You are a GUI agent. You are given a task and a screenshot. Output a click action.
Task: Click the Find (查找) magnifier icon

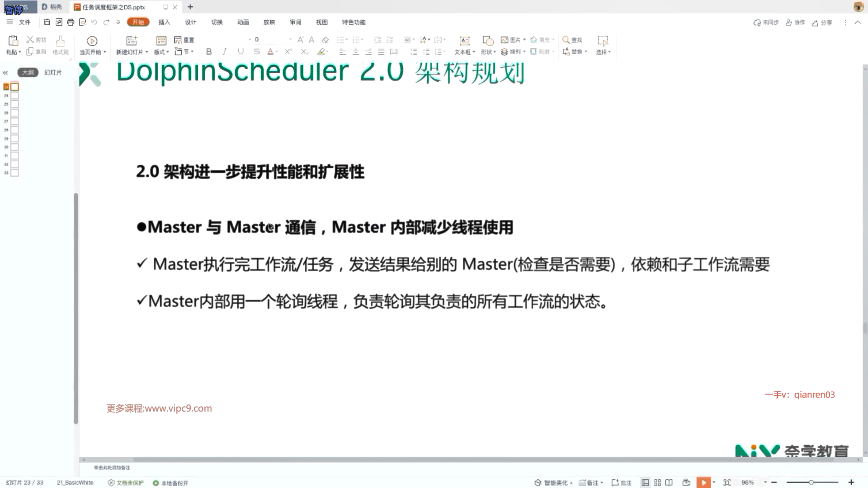pos(566,40)
